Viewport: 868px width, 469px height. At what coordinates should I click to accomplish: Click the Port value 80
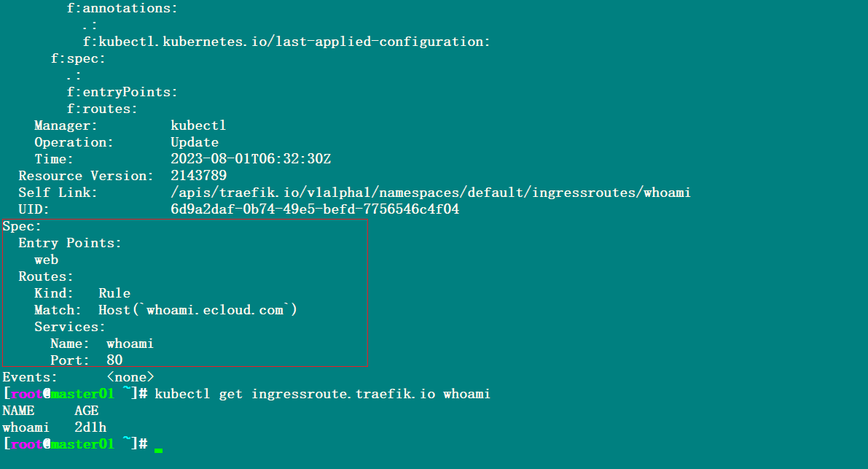[x=114, y=360]
